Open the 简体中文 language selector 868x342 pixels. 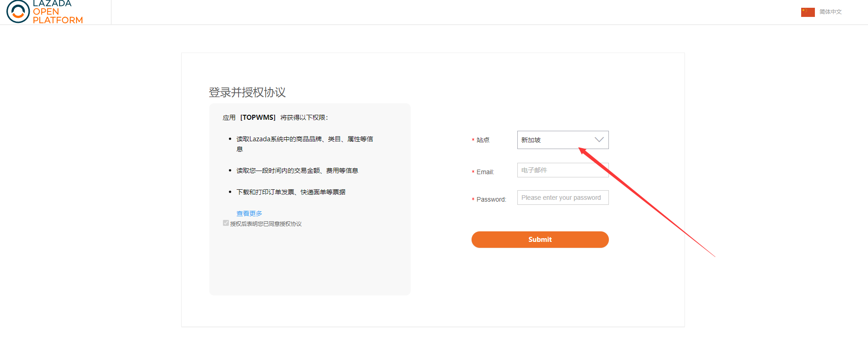[x=830, y=12]
